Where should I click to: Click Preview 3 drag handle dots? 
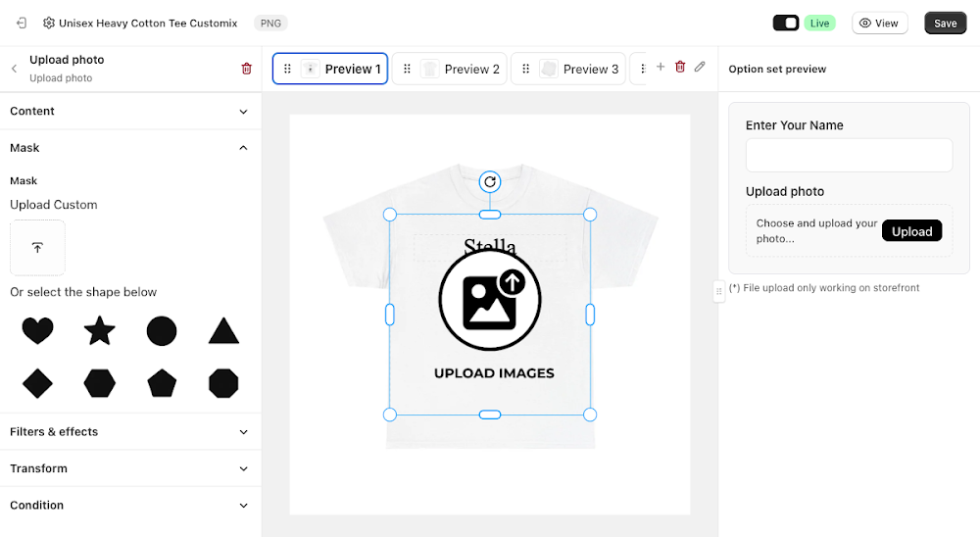click(x=525, y=69)
